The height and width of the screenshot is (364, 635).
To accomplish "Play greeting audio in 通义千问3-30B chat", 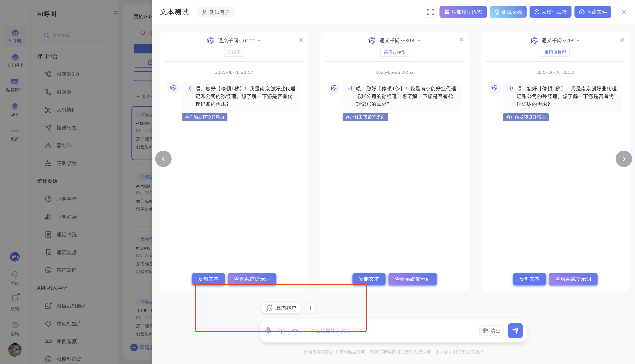I will [350, 88].
